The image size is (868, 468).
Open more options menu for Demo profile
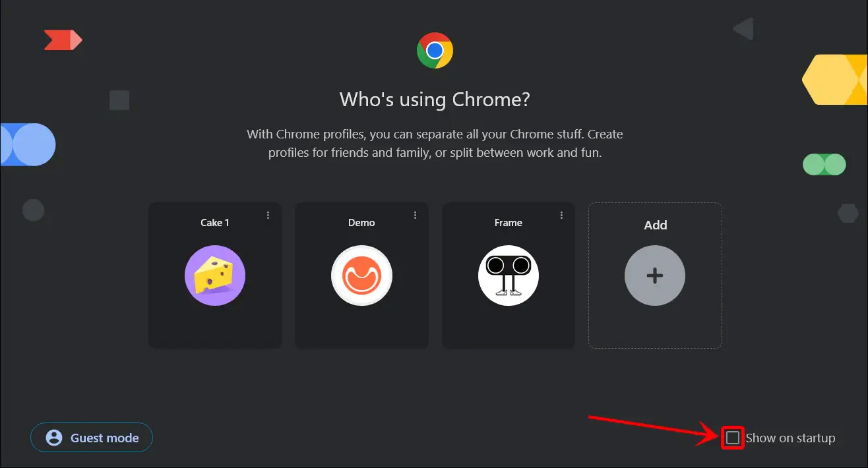pyautogui.click(x=415, y=216)
